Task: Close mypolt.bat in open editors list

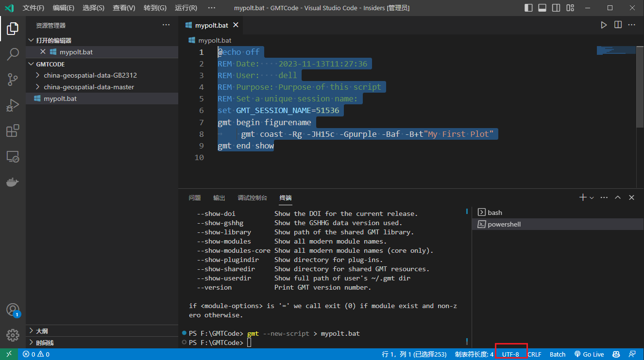Action: (43, 51)
